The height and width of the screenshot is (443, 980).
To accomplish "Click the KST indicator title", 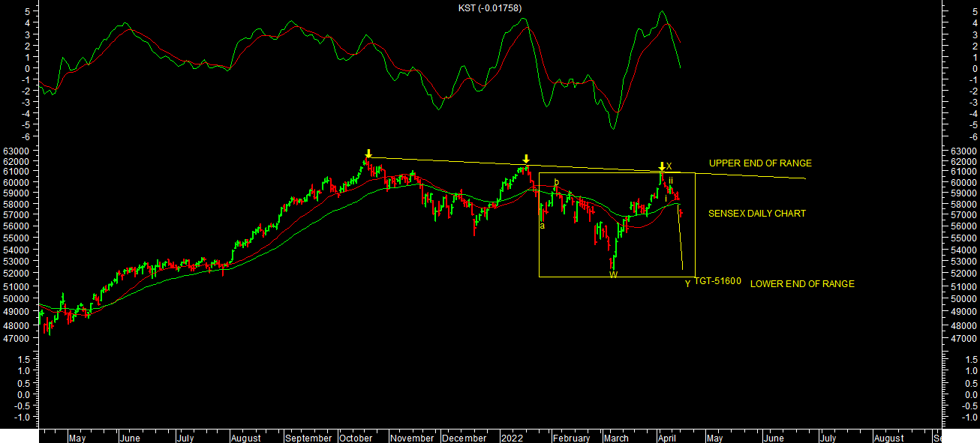I will (x=490, y=8).
